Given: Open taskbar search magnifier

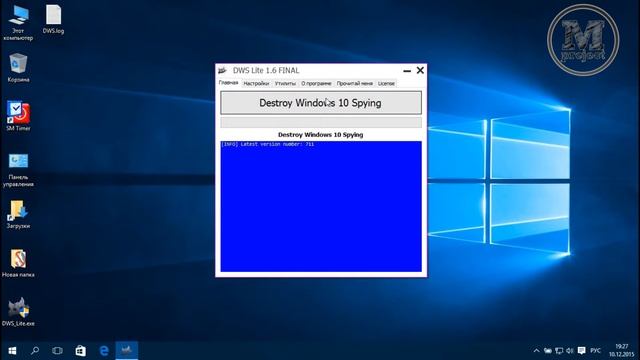Looking at the screenshot, I should click(35, 351).
